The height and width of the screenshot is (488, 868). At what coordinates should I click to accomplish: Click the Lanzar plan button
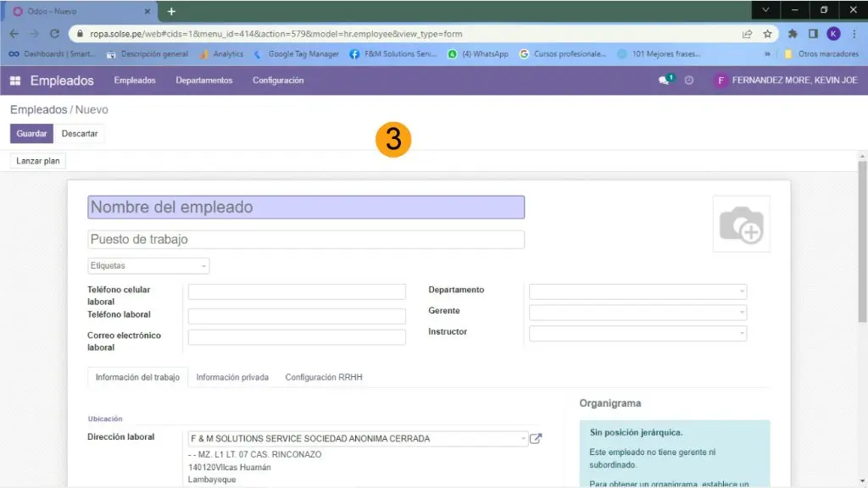coord(38,161)
